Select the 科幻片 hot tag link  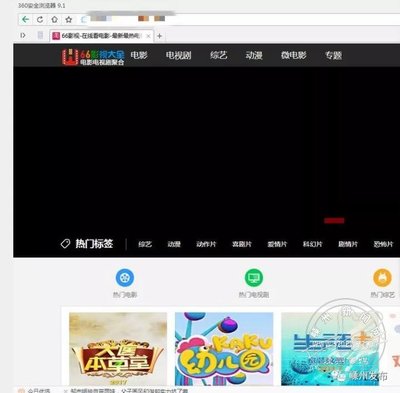(312, 244)
